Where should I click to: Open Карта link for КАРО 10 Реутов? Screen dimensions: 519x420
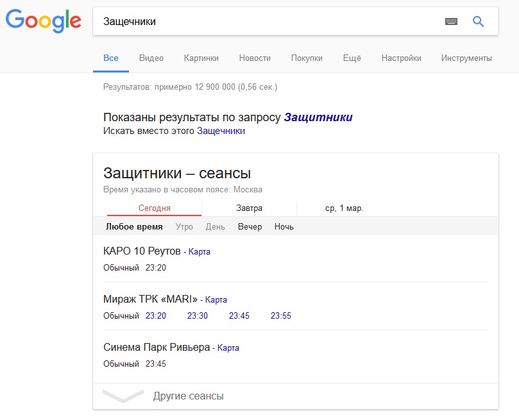tap(200, 252)
